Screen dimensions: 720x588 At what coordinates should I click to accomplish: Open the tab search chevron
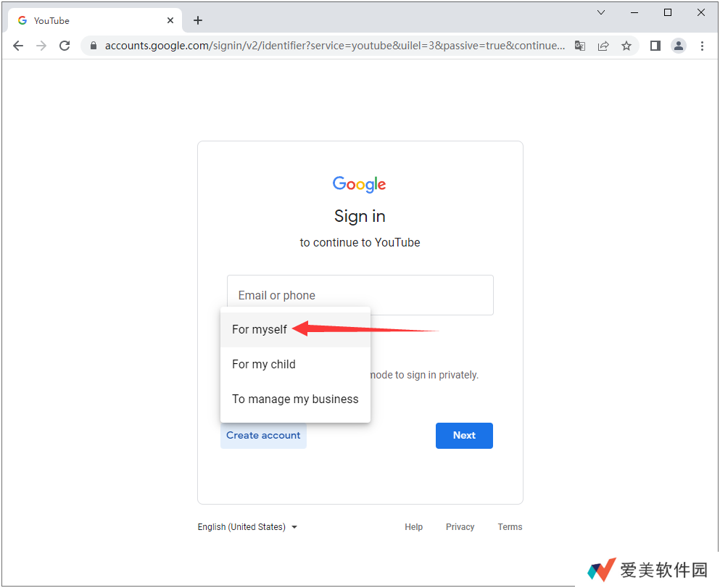[x=601, y=12]
